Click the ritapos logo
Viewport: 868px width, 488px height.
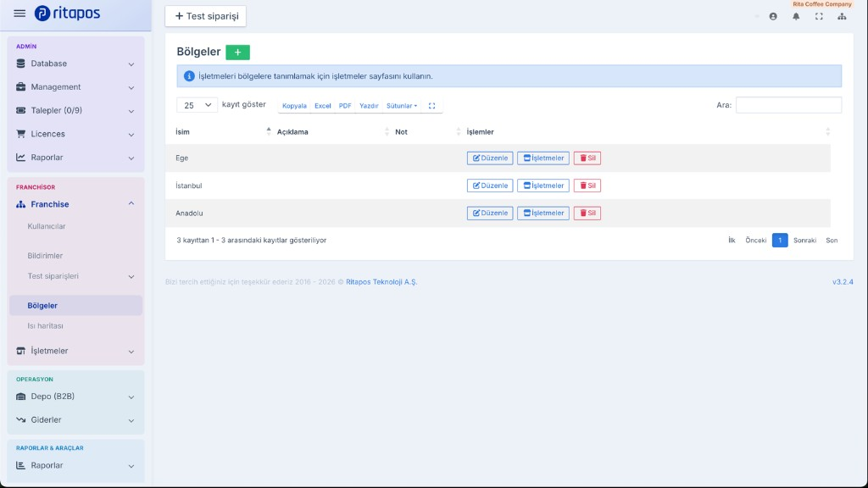coord(68,14)
